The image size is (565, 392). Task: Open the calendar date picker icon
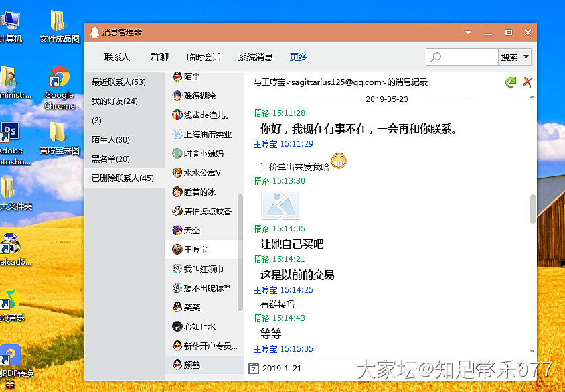point(254,368)
